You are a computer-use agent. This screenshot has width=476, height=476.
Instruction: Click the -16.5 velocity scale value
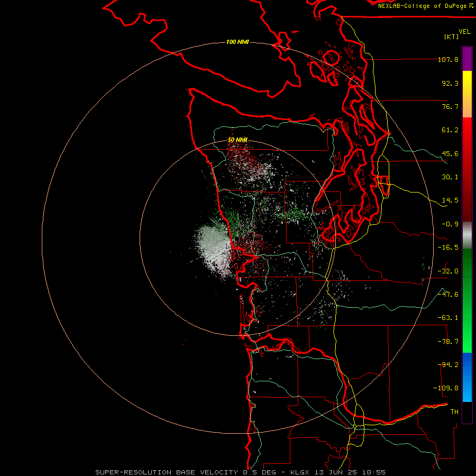(x=448, y=248)
